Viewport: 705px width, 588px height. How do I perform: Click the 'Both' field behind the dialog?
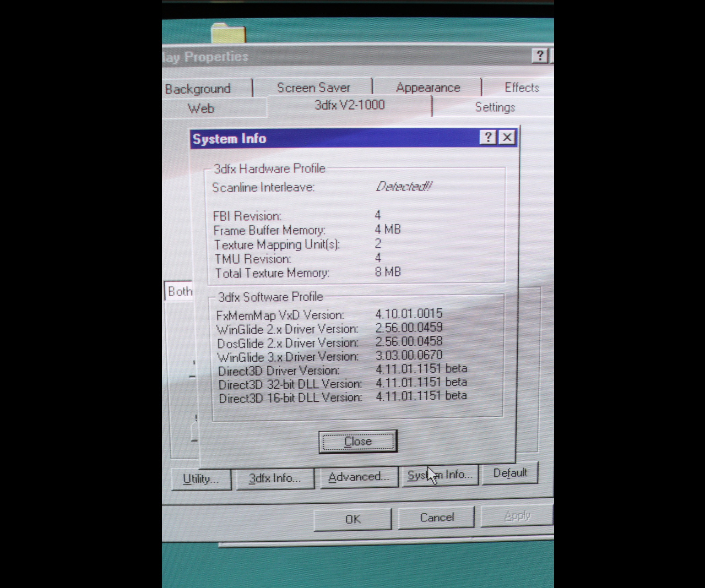pos(180,291)
